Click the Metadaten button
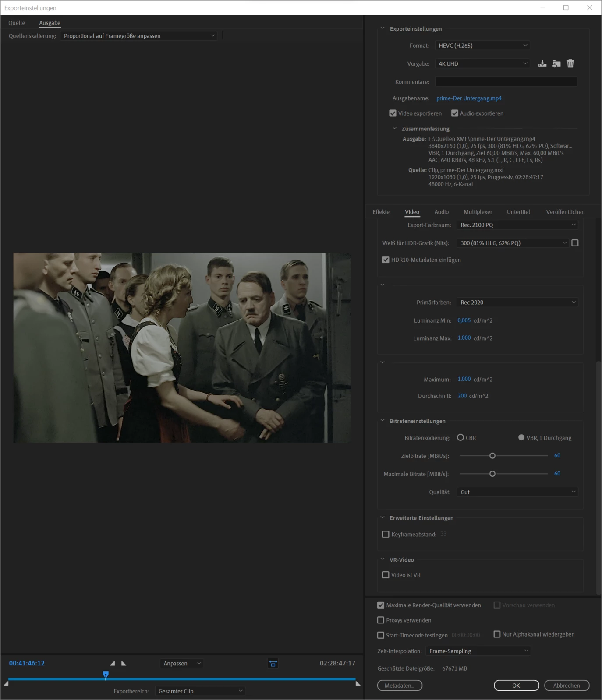Image resolution: width=602 pixels, height=700 pixels. click(x=400, y=686)
